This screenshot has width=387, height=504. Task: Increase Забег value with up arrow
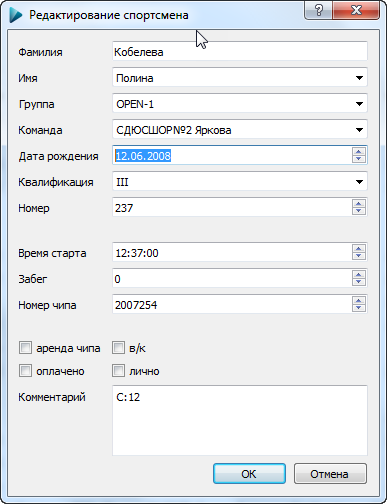359,274
